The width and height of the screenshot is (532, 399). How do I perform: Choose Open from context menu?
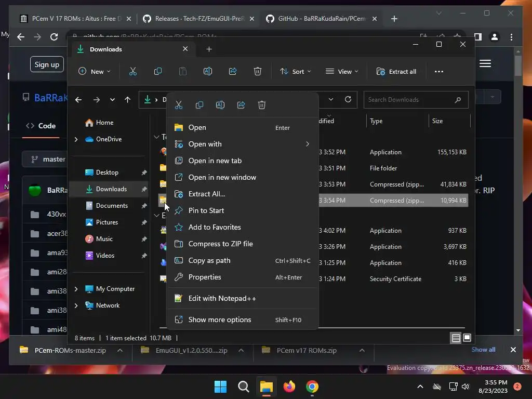pyautogui.click(x=243, y=128)
